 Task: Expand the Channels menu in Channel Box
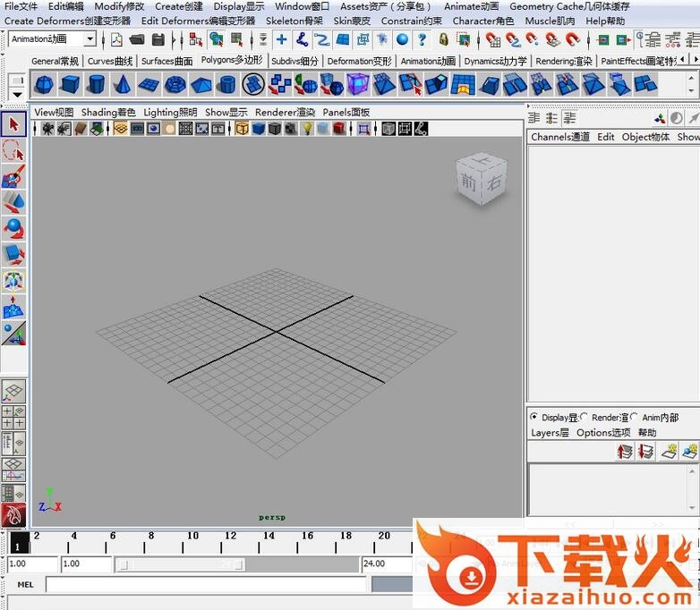tap(559, 137)
